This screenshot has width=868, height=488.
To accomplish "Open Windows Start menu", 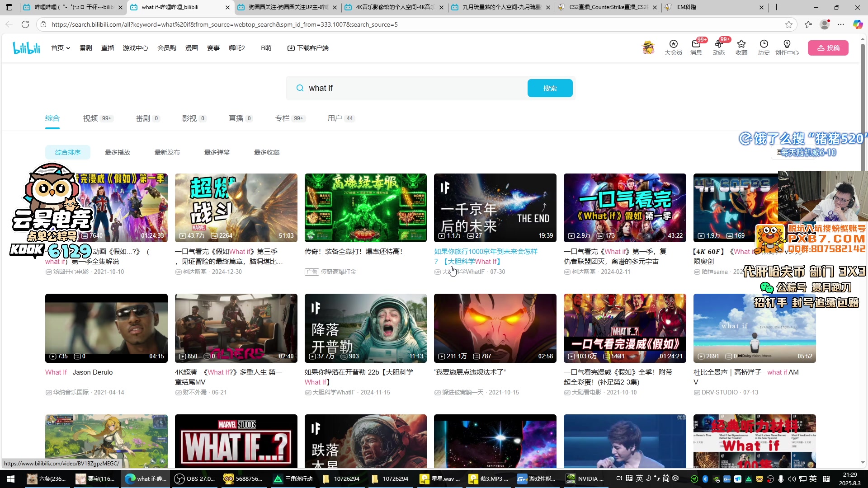I will pyautogui.click(x=11, y=479).
